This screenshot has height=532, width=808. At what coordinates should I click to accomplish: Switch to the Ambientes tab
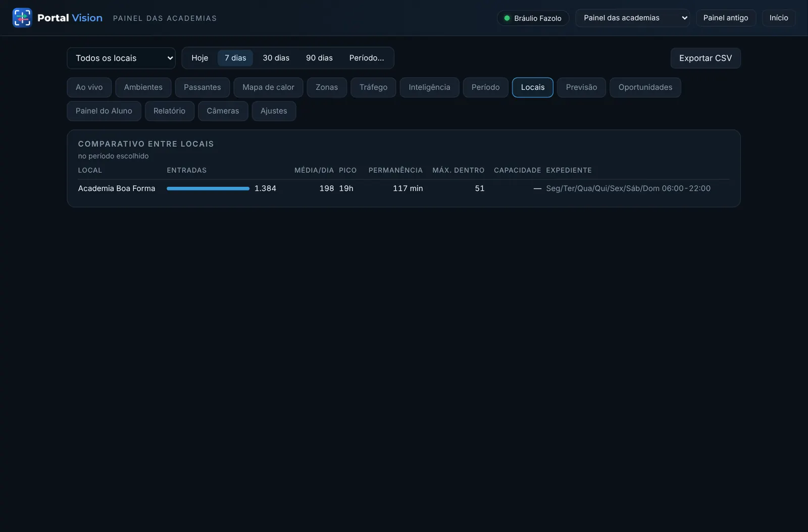click(143, 87)
